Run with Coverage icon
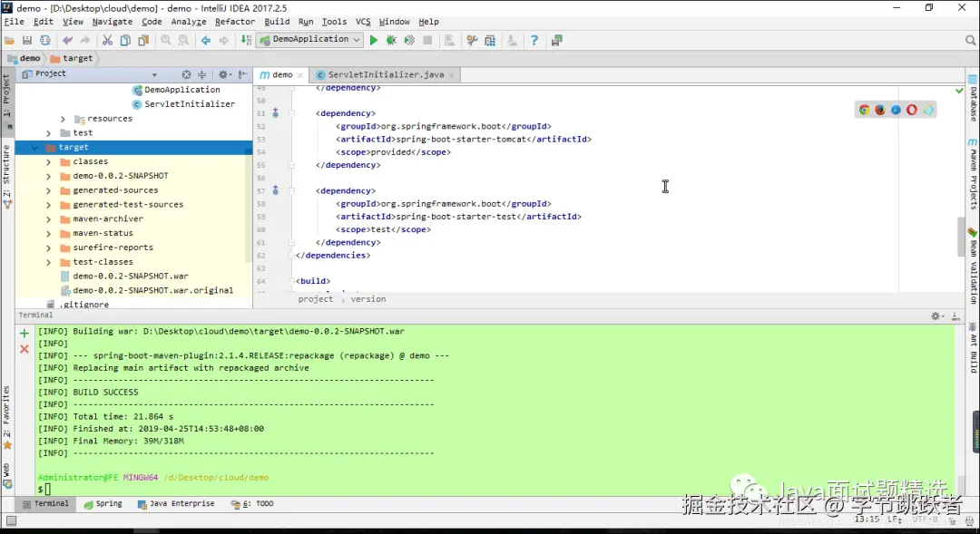The height and width of the screenshot is (534, 980). tap(409, 40)
